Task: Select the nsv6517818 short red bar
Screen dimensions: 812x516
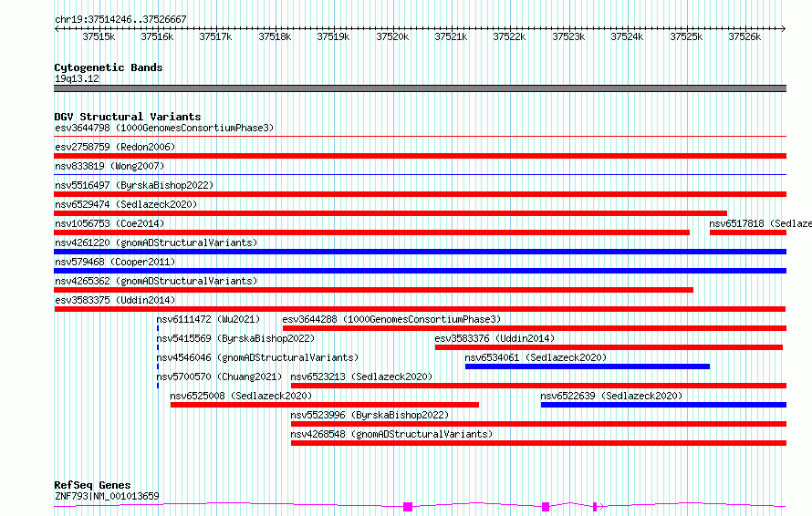Action: click(748, 232)
